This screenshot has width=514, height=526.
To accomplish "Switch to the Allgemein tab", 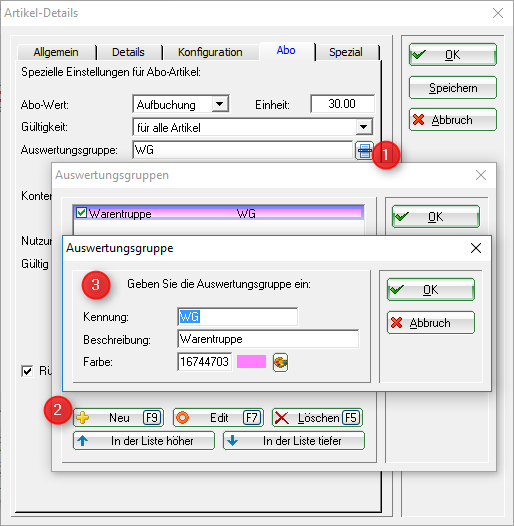I will [x=56, y=52].
